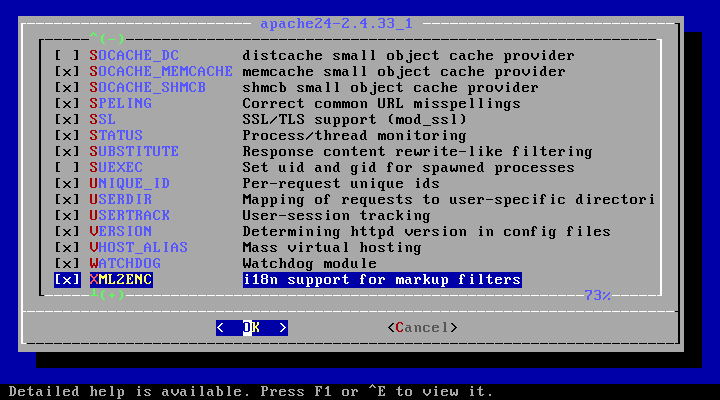Click the Cancel button

422,328
